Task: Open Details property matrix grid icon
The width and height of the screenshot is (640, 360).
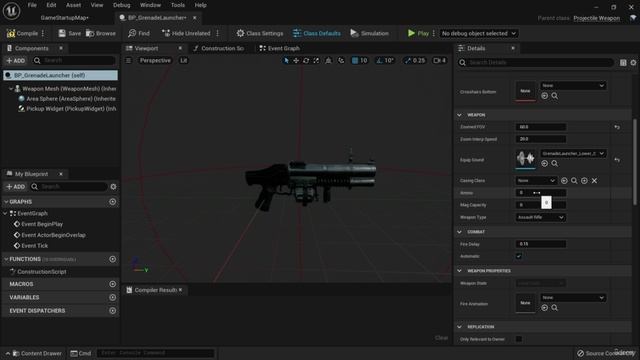Action: click(623, 62)
